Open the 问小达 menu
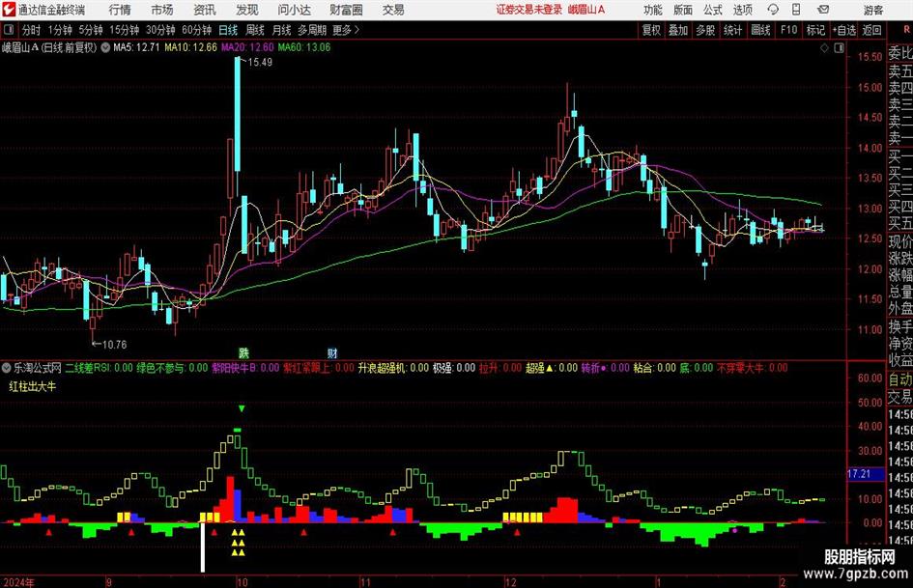Screen dimensions: 913x588 click(294, 10)
